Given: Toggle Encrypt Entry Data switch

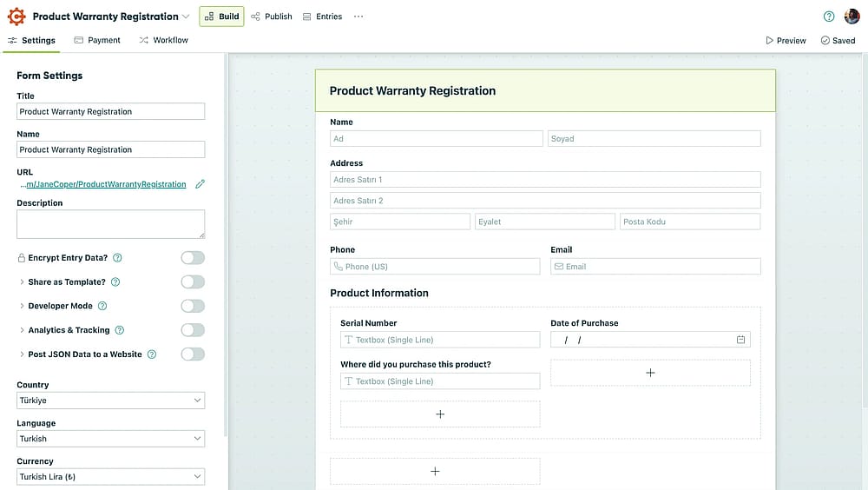Looking at the screenshot, I should tap(193, 258).
